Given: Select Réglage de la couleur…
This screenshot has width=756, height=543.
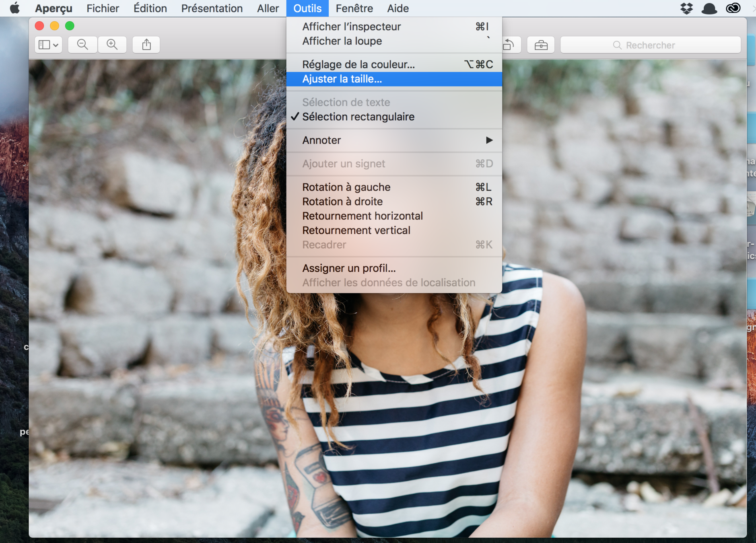Looking at the screenshot, I should tap(394, 64).
